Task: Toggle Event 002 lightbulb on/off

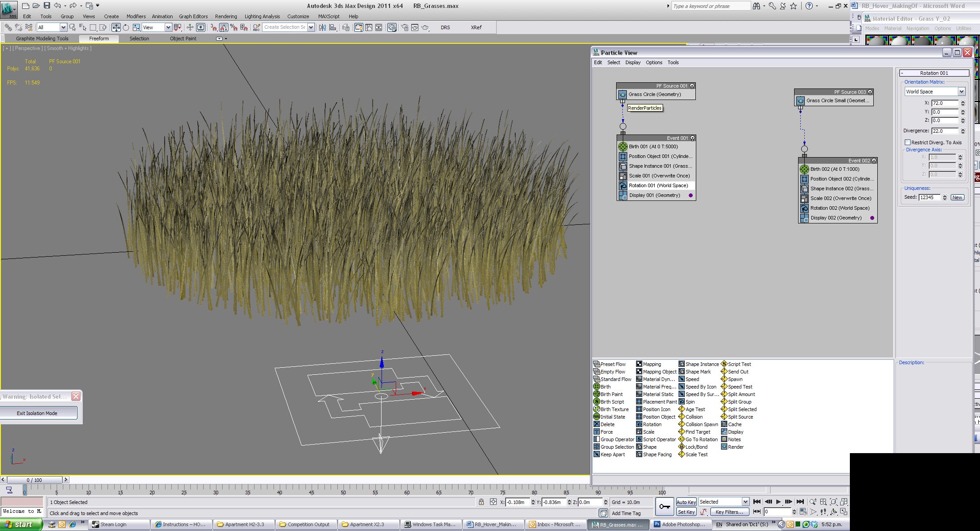Action: click(874, 161)
